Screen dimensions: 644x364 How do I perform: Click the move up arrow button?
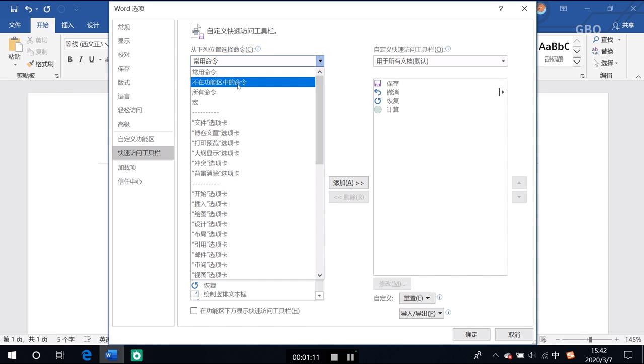(519, 183)
